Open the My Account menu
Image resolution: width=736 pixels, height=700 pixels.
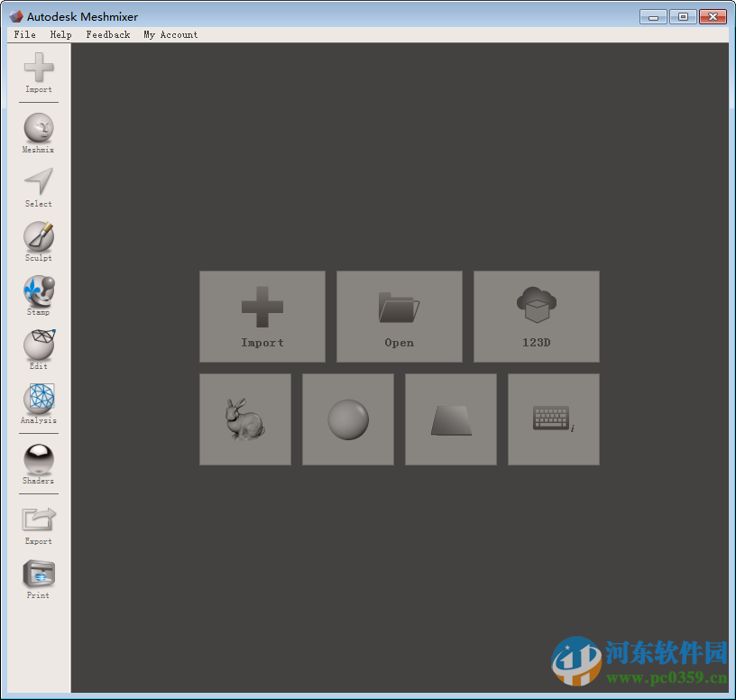(x=170, y=34)
